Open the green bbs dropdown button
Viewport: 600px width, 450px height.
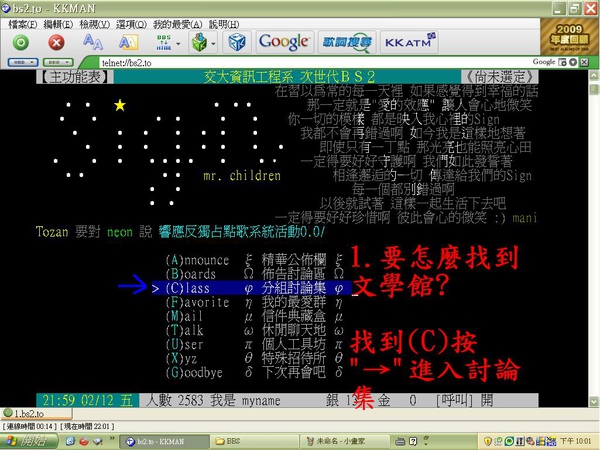pyautogui.click(x=58, y=62)
